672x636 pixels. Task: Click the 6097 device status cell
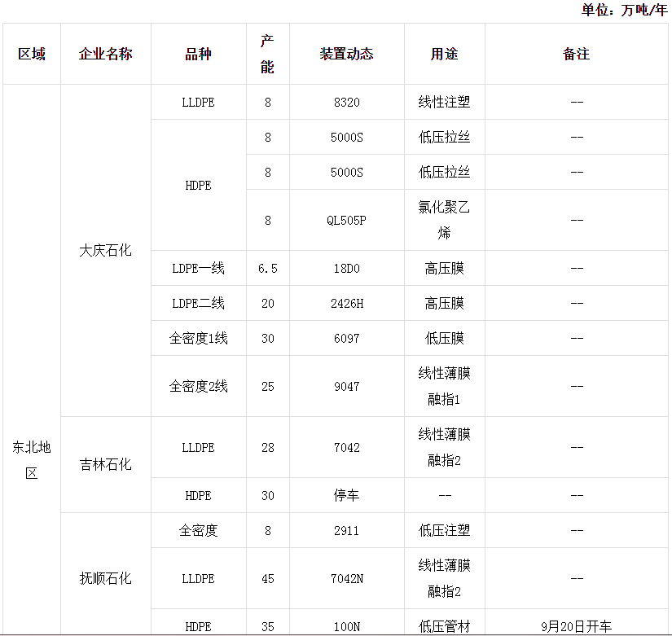347,339
